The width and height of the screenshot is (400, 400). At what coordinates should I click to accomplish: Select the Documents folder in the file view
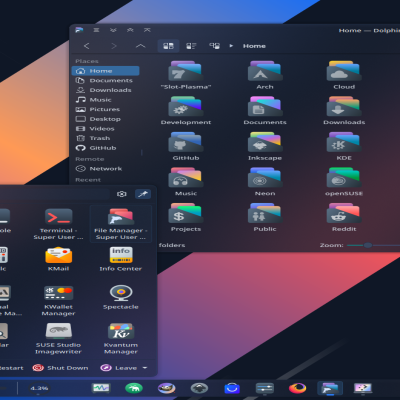pyautogui.click(x=265, y=106)
